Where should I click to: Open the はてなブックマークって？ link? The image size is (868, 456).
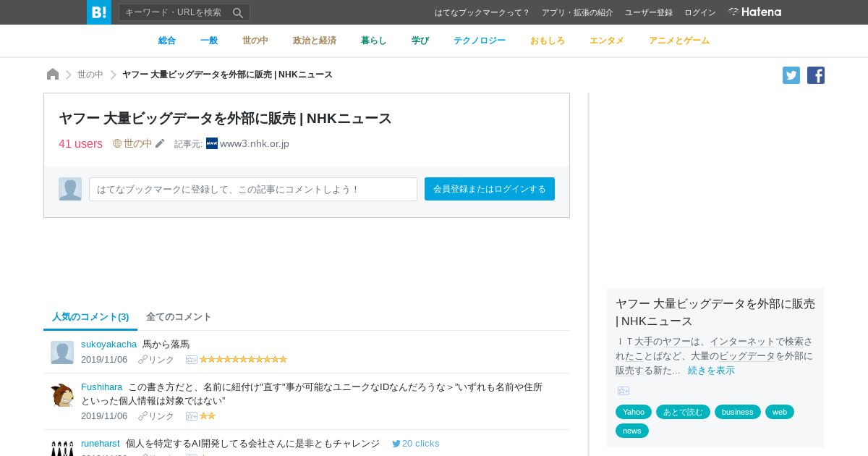point(482,12)
